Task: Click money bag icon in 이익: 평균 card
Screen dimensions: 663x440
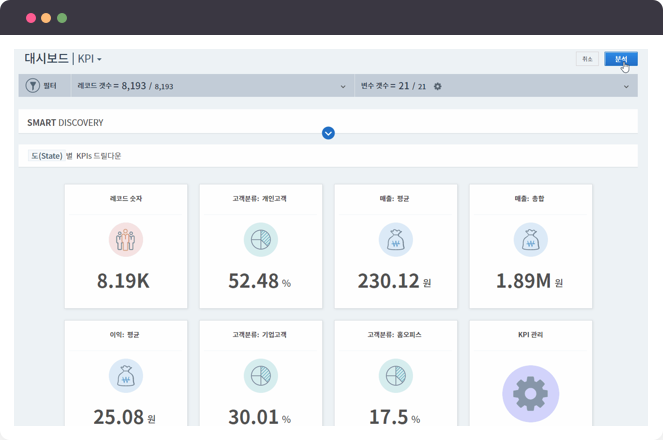Action: [126, 376]
